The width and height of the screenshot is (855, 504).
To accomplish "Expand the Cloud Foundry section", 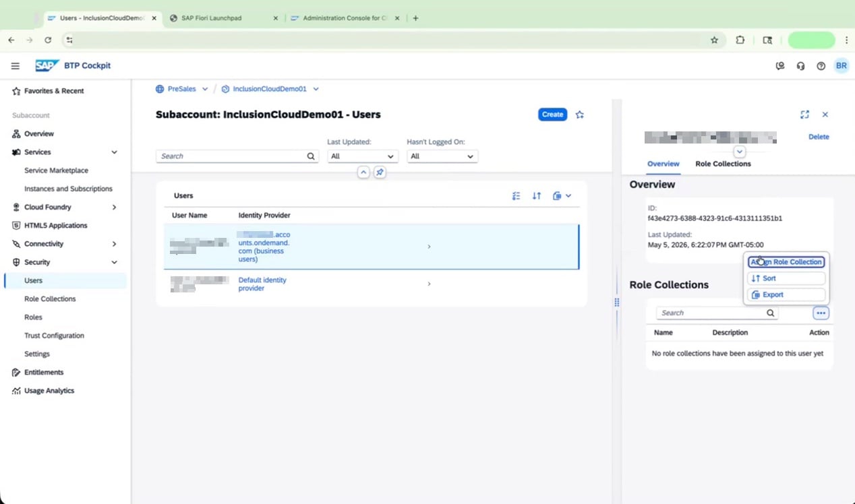I will [114, 208].
